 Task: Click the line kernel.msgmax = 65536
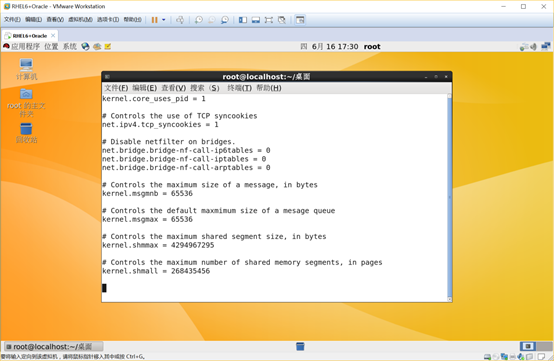click(x=148, y=219)
